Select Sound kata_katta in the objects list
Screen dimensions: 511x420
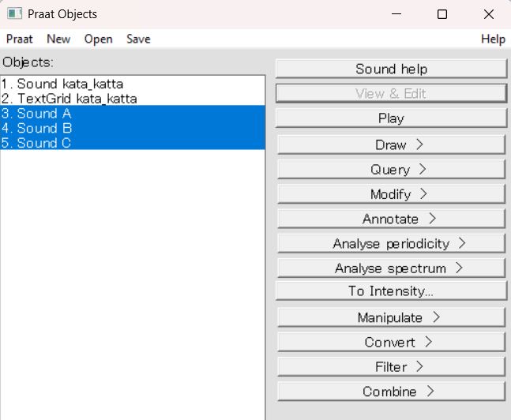[x=133, y=84]
